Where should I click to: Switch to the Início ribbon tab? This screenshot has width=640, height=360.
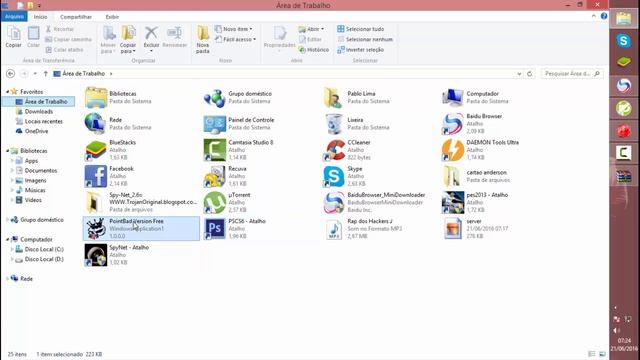[x=40, y=17]
